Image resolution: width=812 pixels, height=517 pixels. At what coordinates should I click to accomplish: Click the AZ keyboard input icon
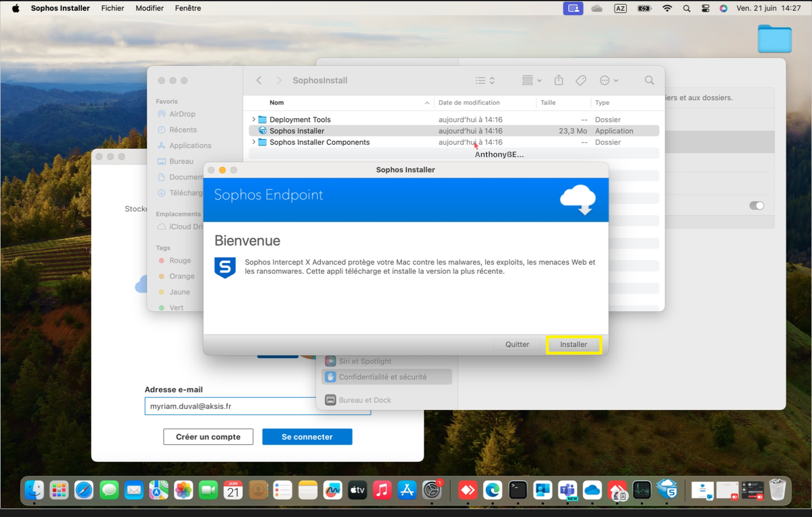[620, 8]
